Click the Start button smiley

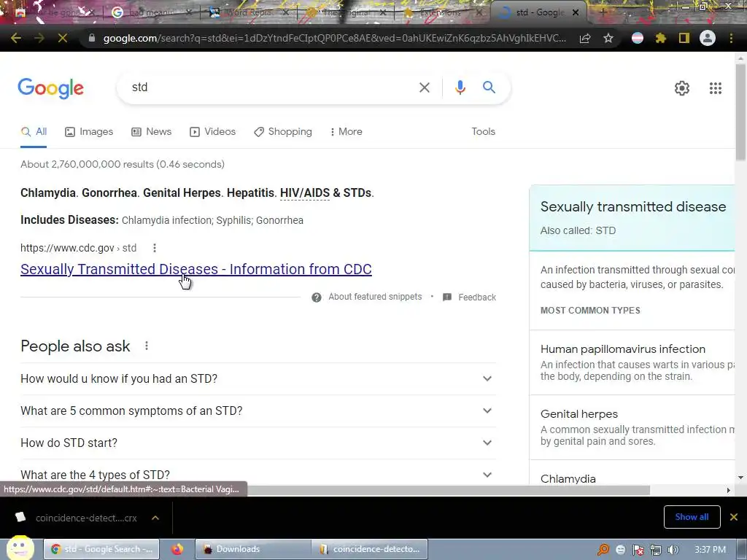click(20, 548)
